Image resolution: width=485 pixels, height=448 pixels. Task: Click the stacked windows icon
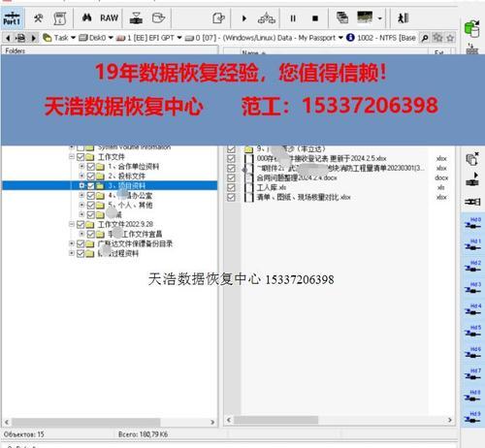click(x=342, y=17)
